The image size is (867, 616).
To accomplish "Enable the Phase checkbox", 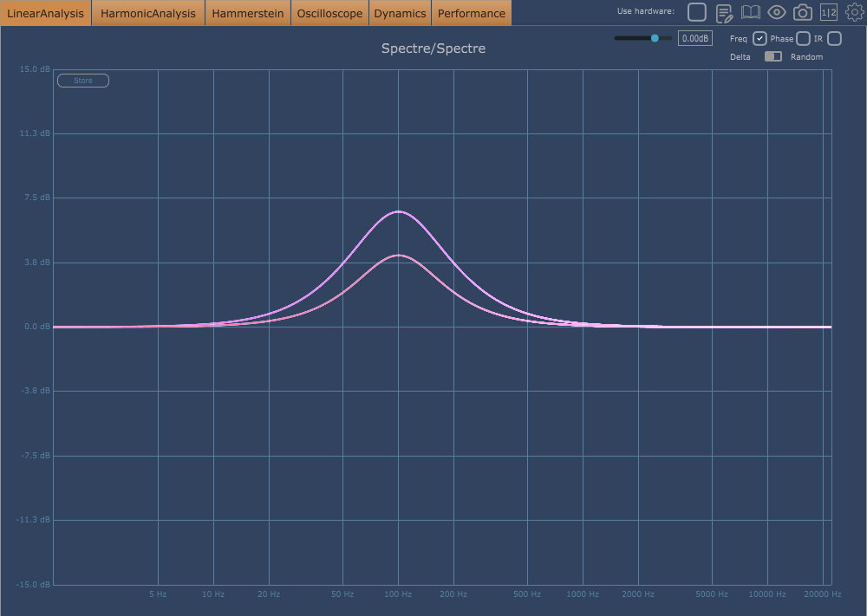I will [x=804, y=38].
